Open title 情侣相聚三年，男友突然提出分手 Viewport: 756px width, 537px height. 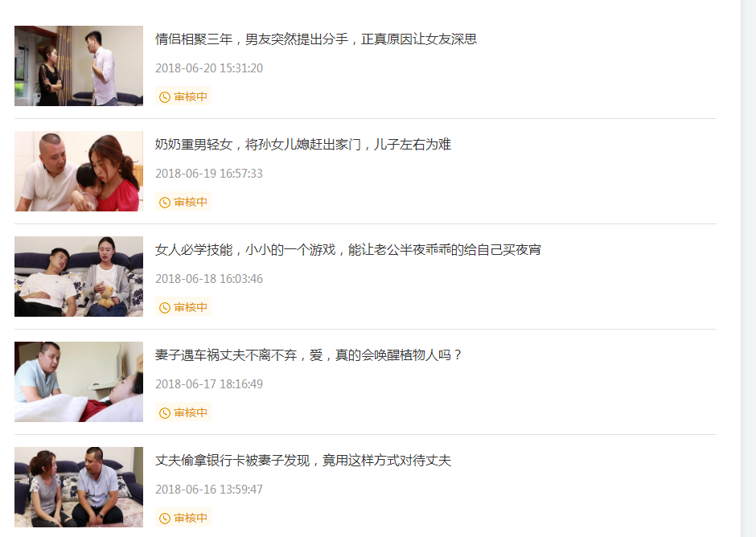click(316, 39)
